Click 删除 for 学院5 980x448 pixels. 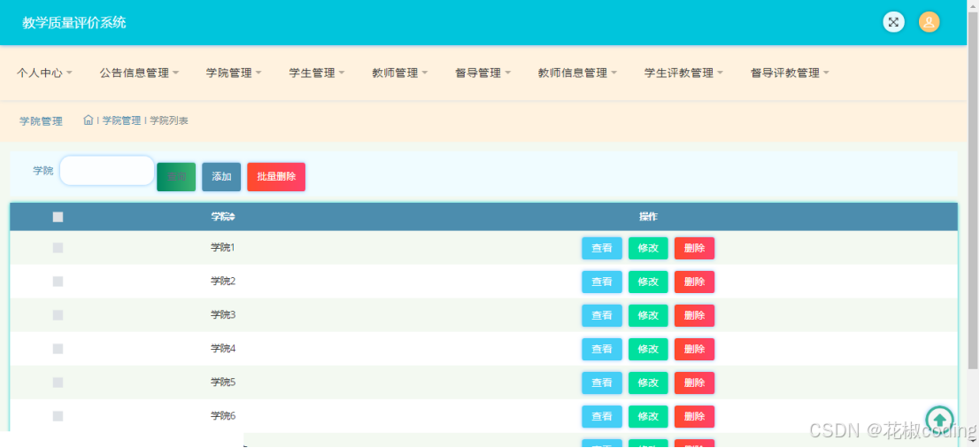694,383
